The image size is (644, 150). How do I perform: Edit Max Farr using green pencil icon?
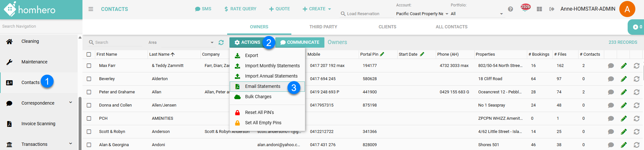[x=624, y=66]
